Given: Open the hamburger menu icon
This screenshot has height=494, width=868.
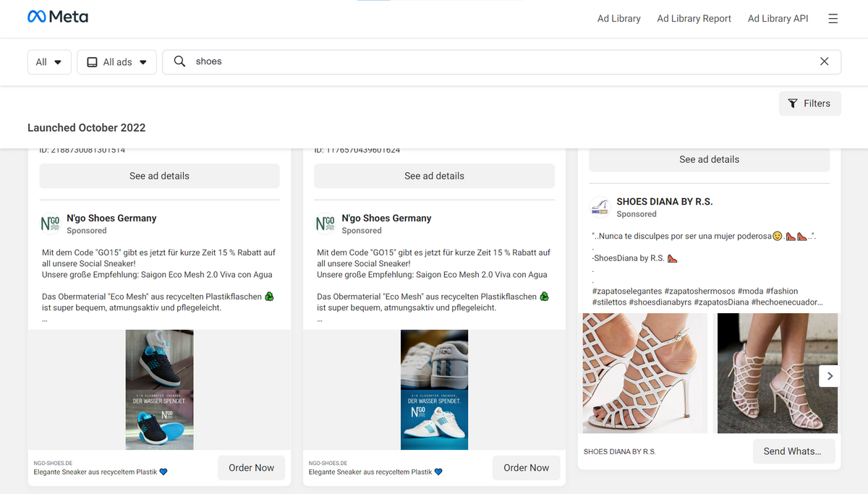Looking at the screenshot, I should pyautogui.click(x=833, y=18).
